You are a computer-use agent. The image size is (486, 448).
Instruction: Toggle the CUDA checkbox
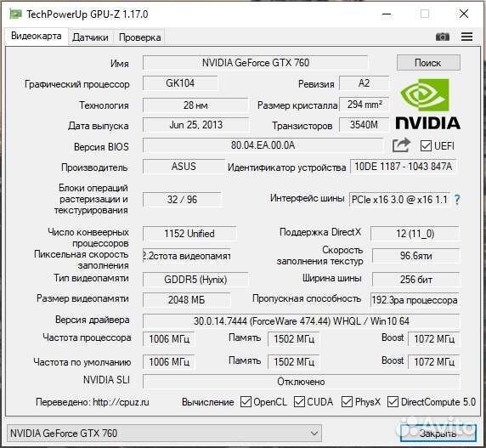pyautogui.click(x=299, y=402)
